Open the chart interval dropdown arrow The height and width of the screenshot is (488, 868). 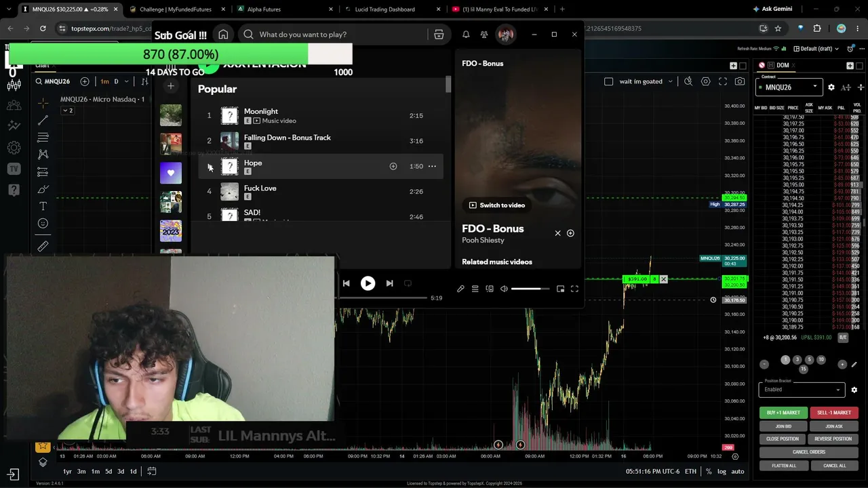pyautogui.click(x=127, y=81)
